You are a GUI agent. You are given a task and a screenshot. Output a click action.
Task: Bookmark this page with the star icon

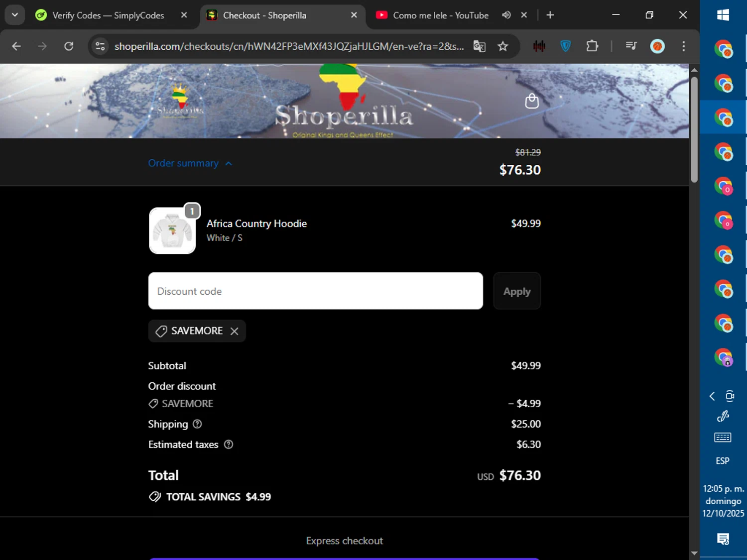pyautogui.click(x=503, y=46)
